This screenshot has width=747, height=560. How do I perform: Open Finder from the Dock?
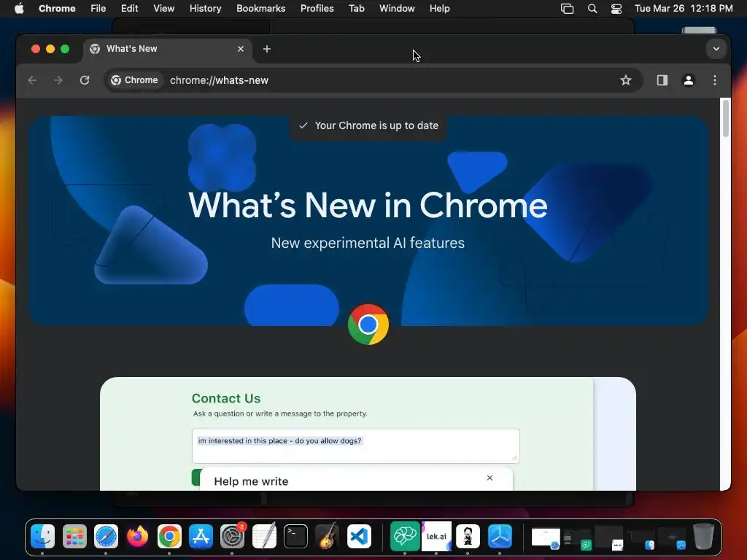[43, 536]
